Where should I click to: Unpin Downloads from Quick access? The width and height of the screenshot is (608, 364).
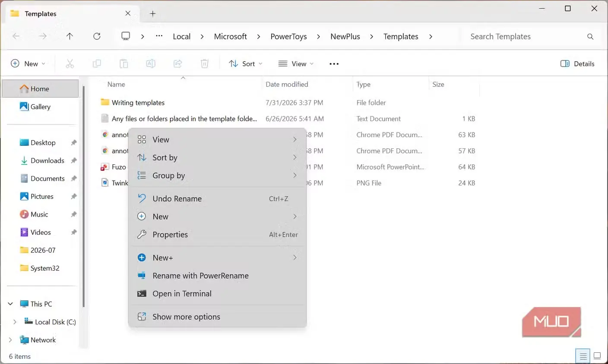[74, 160]
